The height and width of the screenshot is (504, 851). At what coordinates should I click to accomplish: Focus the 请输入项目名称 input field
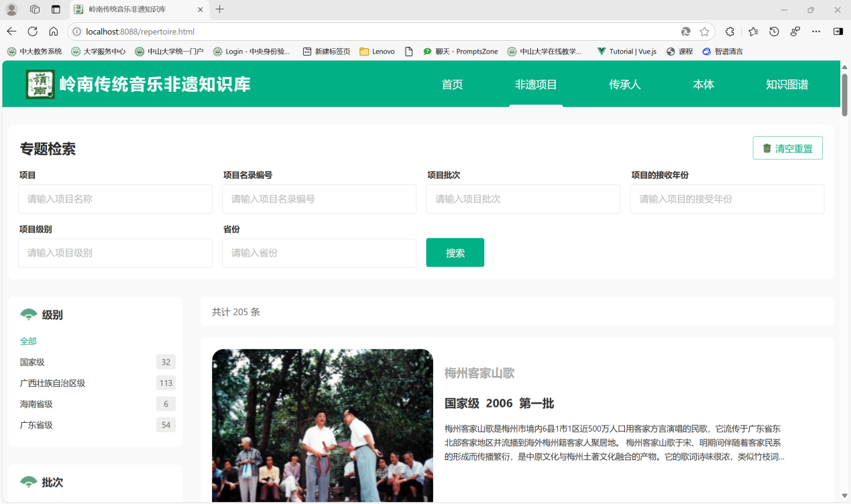[115, 199]
